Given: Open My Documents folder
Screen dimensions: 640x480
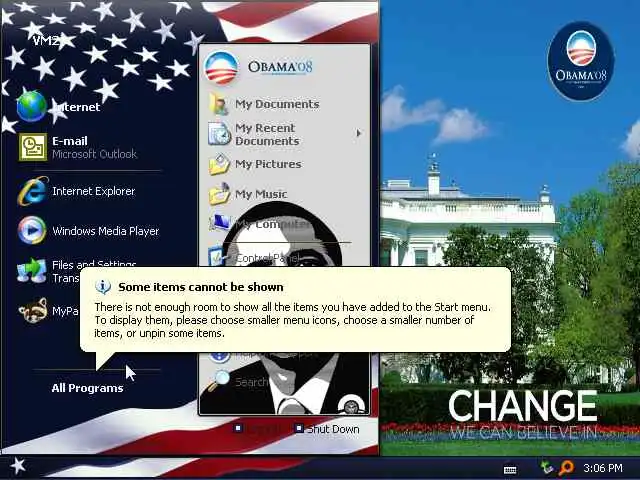Looking at the screenshot, I should tap(264, 104).
